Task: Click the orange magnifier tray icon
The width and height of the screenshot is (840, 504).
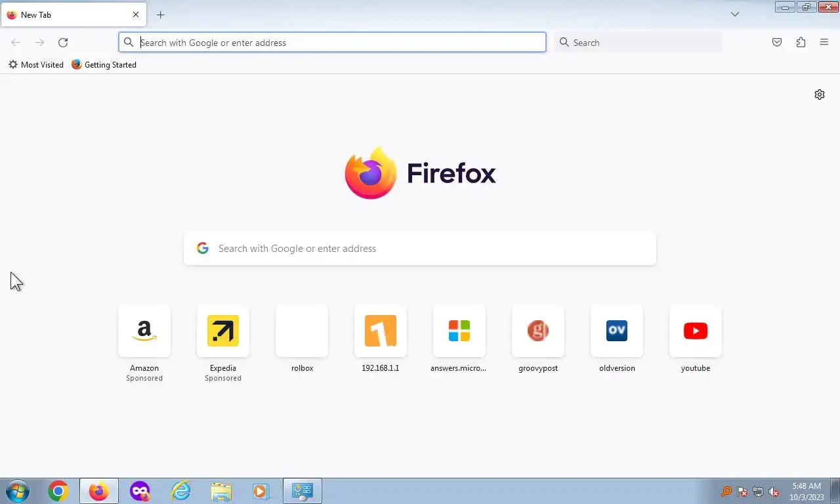Action: 726,492
